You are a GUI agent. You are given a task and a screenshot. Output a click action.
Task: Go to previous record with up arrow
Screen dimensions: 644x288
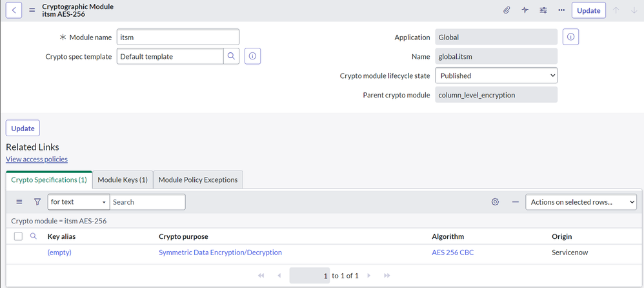click(616, 10)
